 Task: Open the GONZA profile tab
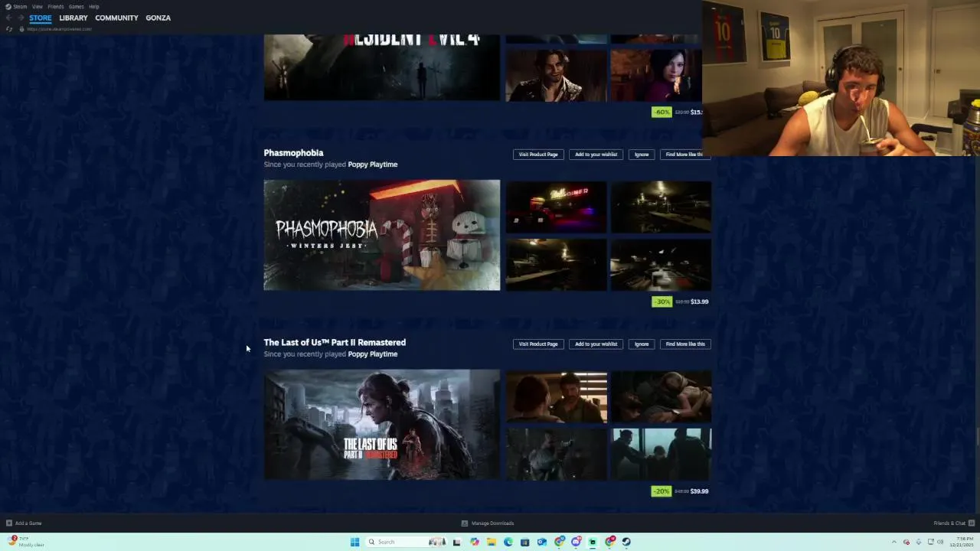158,18
